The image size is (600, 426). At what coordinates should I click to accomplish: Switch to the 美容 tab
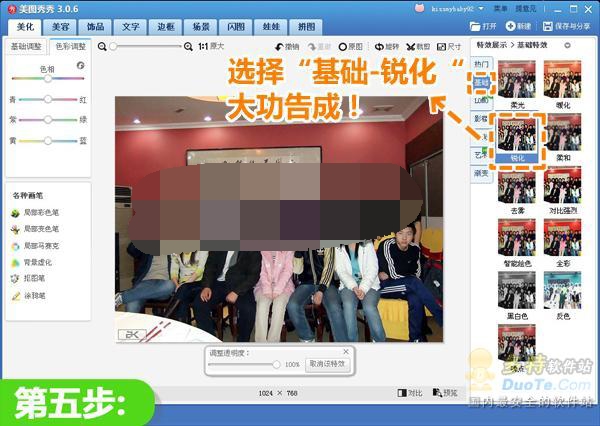point(60,27)
